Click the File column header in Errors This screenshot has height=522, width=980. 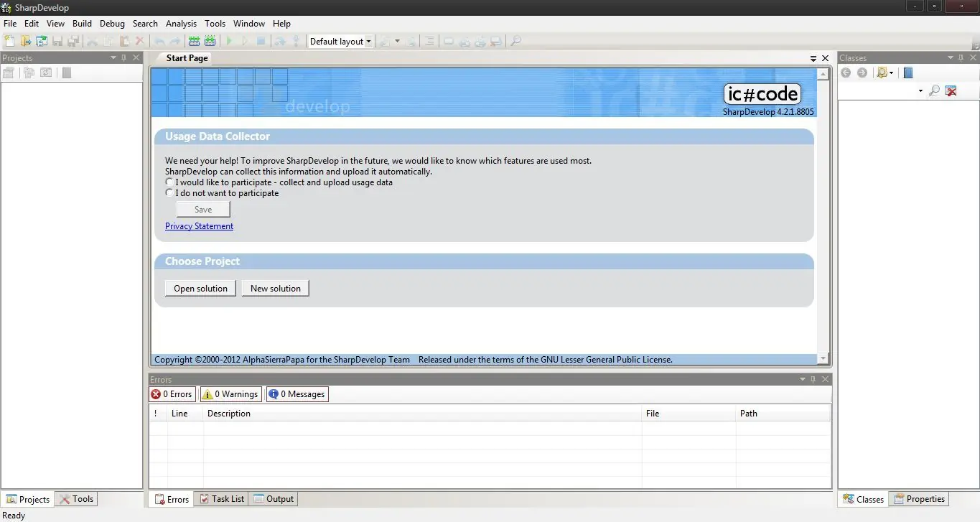point(689,414)
